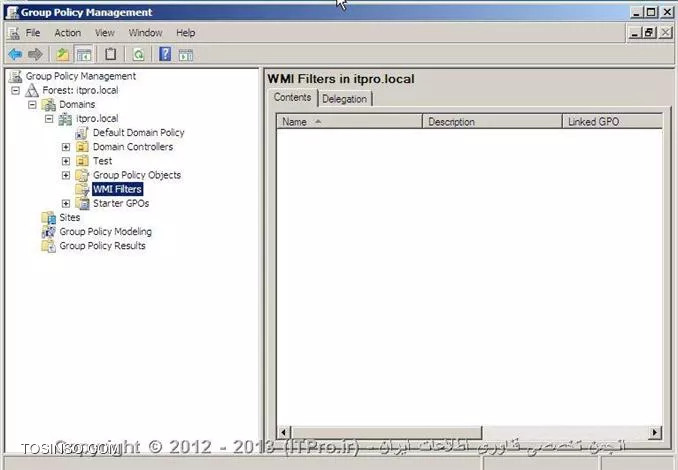Select the Domains label in tree
Image resolution: width=678 pixels, height=470 pixels.
[77, 105]
